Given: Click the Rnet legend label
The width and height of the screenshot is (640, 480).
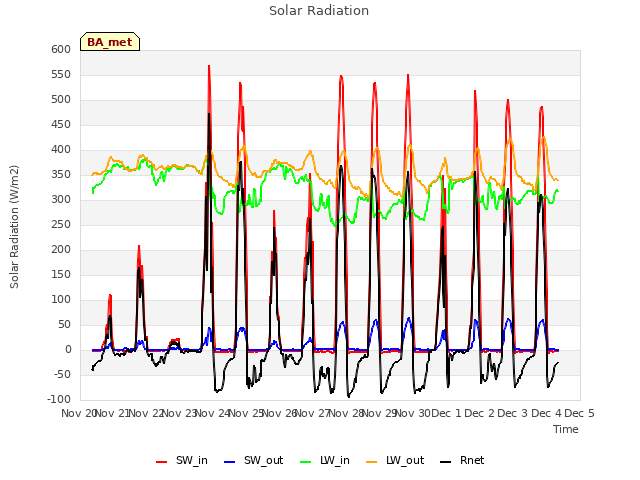Looking at the screenshot, I should [x=472, y=460].
